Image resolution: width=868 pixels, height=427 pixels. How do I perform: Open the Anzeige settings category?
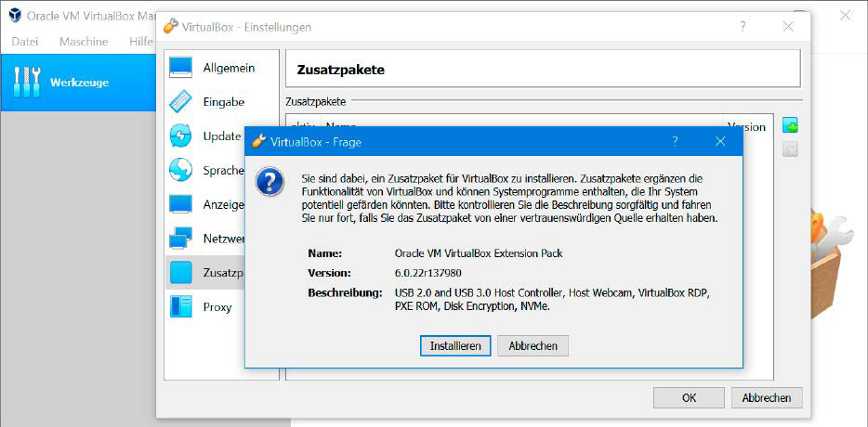(206, 204)
